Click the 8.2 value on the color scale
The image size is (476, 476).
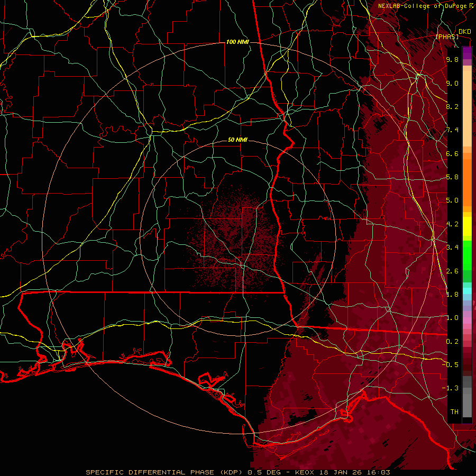point(452,106)
